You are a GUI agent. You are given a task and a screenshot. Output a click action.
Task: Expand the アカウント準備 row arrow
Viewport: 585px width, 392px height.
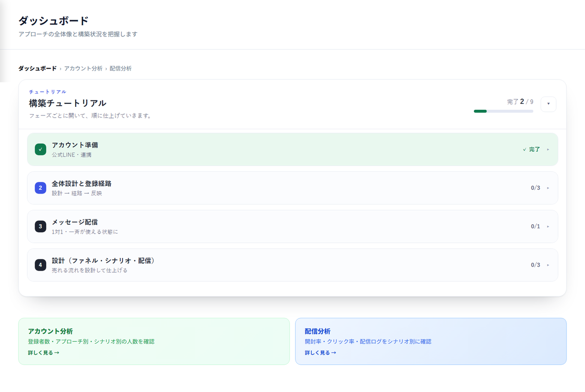[548, 150]
